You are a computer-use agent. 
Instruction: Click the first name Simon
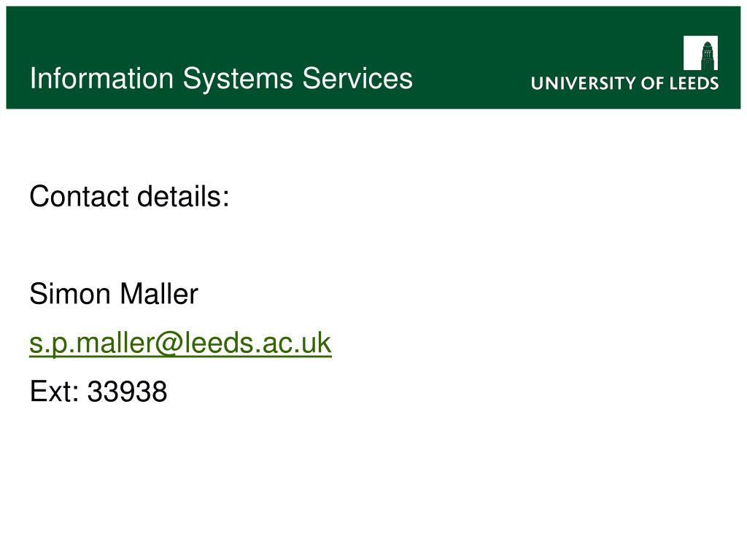click(x=70, y=294)
